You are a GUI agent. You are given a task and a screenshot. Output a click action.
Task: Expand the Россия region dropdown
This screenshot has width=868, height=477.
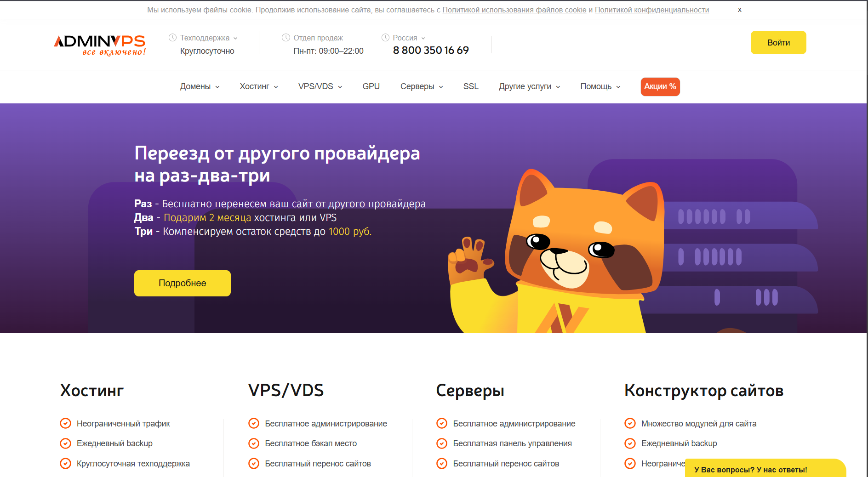[409, 38]
